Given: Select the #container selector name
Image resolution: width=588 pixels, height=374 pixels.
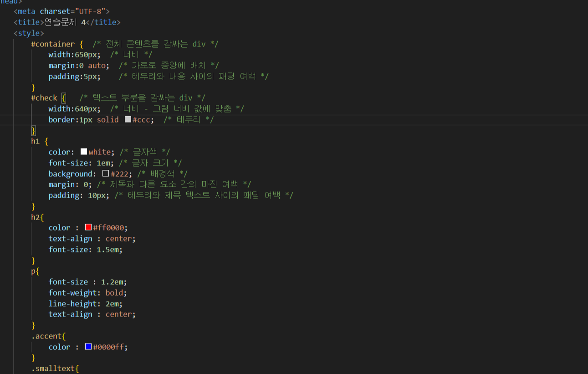Looking at the screenshot, I should pos(52,44).
